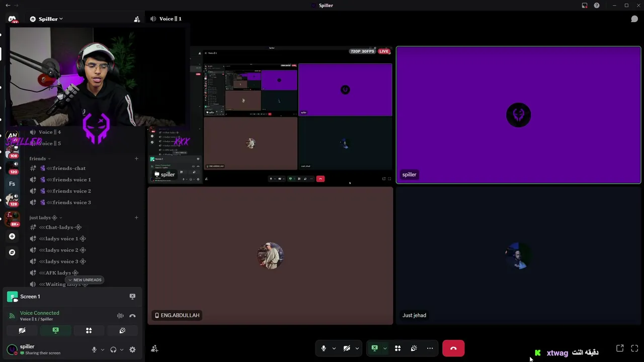Toggle camera in the voice panel
This screenshot has width=644, height=362.
[22, 330]
